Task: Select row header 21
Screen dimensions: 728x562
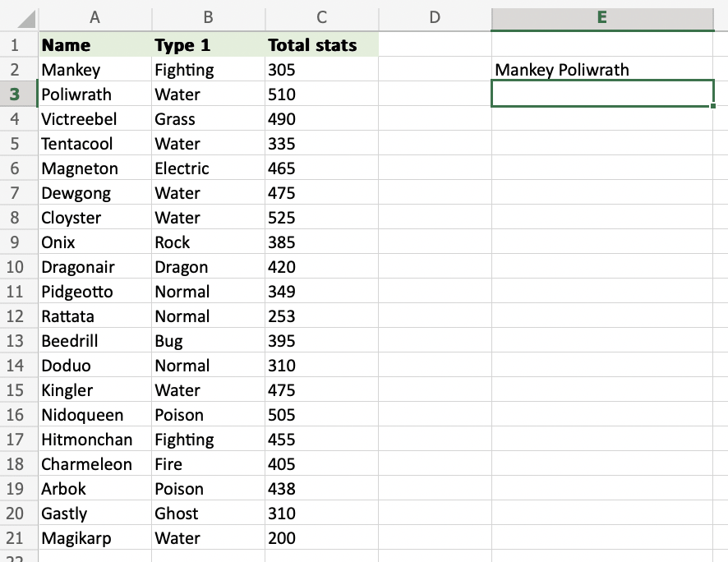Action: [18, 537]
